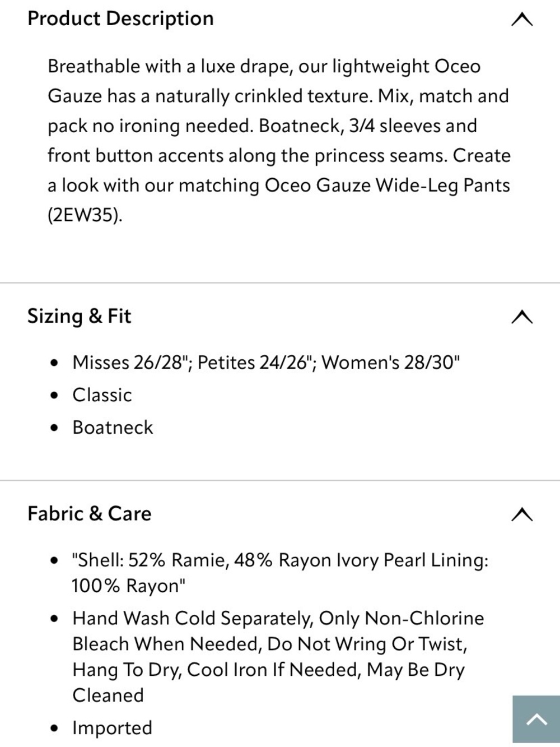Click the Classic fit bullet
The image size is (560, 747).
[x=102, y=395]
